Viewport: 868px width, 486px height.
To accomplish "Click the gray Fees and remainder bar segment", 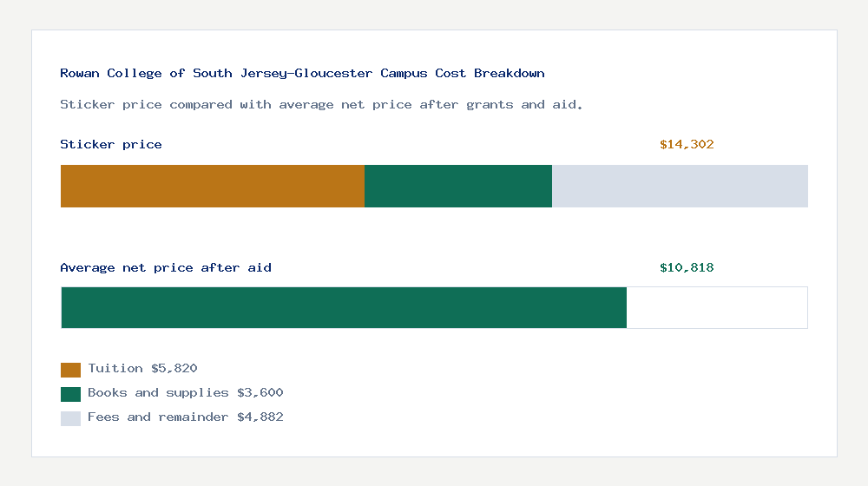I will (680, 186).
